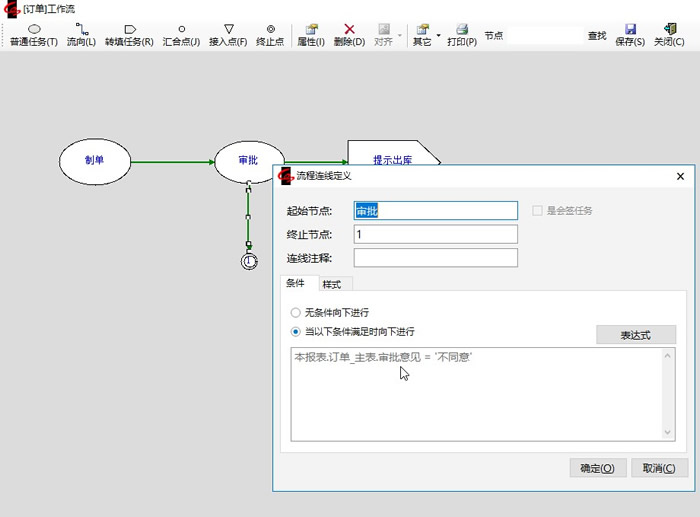
Task: Choose the 终止点 end point tool
Action: pyautogui.click(x=270, y=35)
